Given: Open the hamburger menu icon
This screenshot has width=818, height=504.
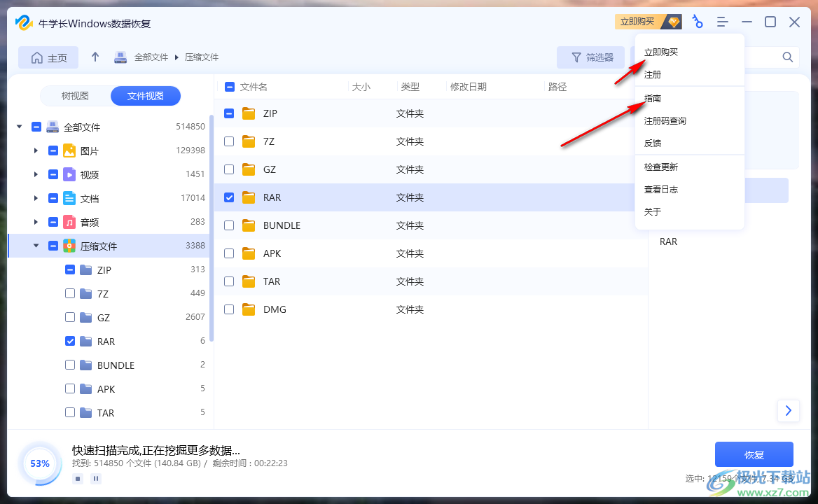Looking at the screenshot, I should coord(722,22).
